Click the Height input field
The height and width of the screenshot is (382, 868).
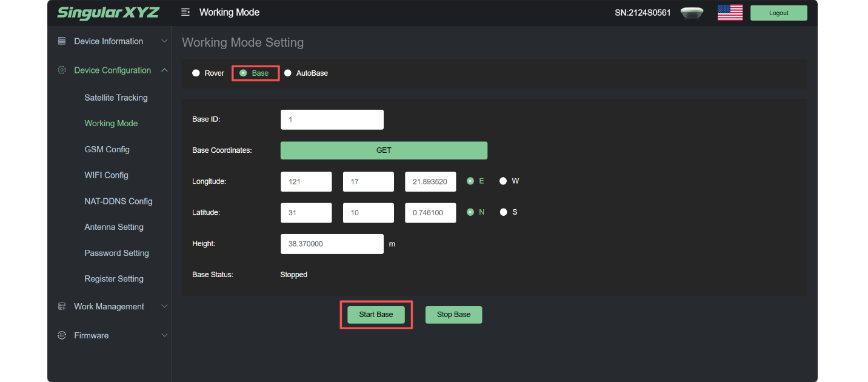pyautogui.click(x=332, y=244)
